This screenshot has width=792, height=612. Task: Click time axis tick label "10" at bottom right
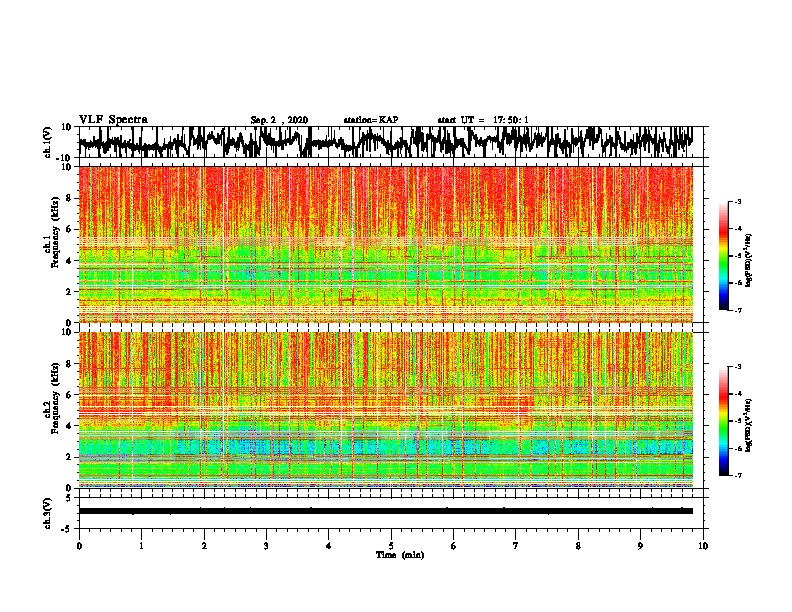(703, 546)
